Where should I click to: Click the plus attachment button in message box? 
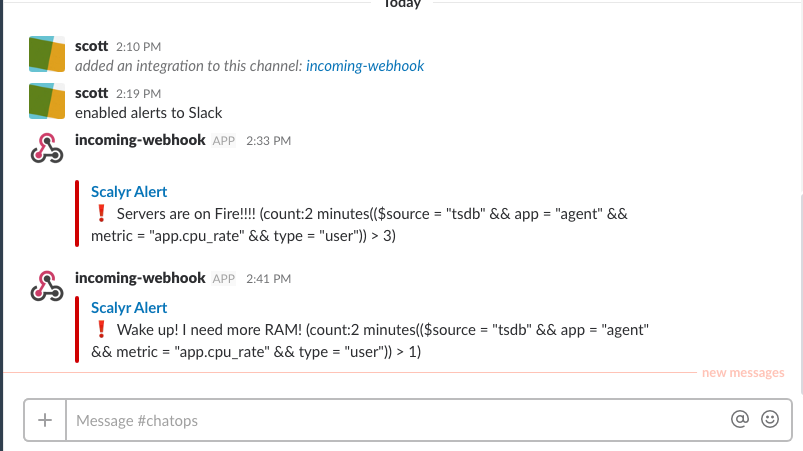tap(44, 420)
